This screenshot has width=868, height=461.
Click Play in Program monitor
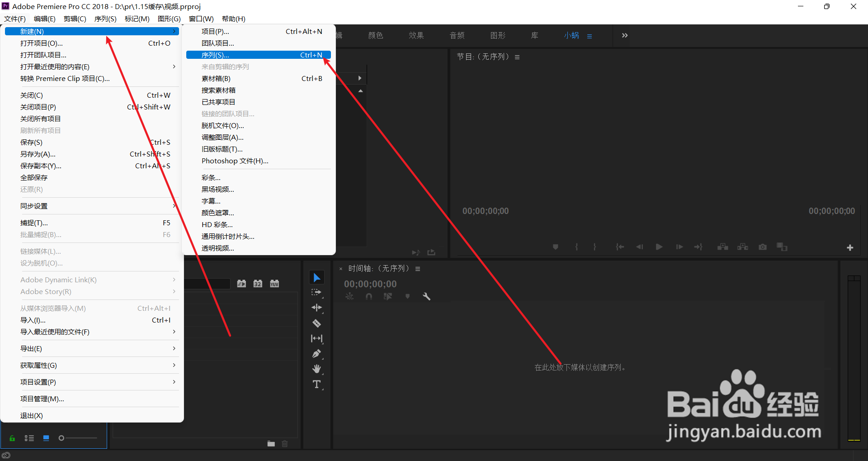pyautogui.click(x=659, y=247)
